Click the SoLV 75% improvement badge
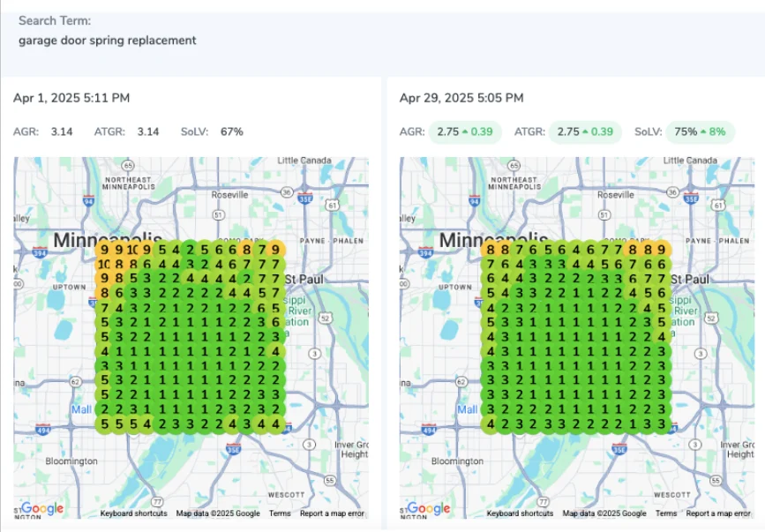 [x=700, y=131]
